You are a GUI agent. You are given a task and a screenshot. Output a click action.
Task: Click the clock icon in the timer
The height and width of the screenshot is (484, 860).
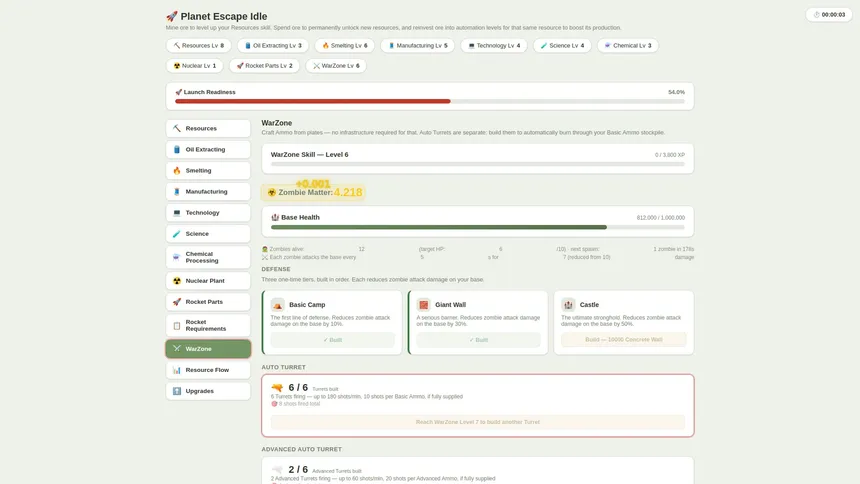point(816,15)
